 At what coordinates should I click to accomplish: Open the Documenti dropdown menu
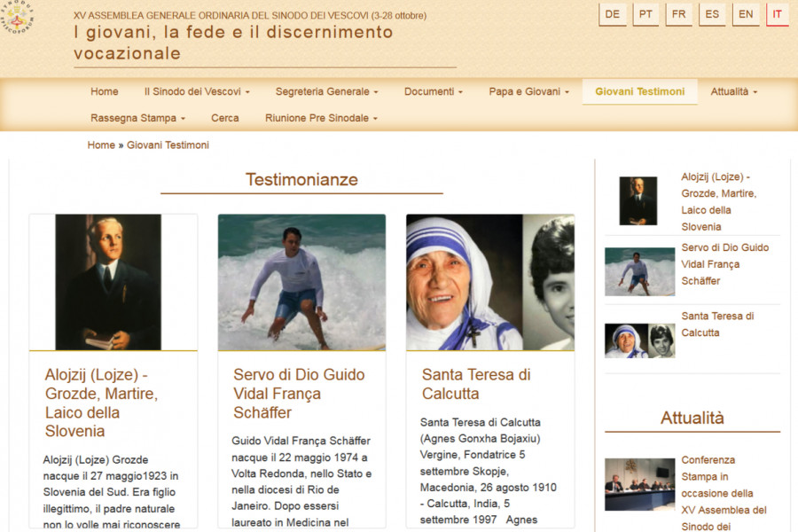coord(433,91)
